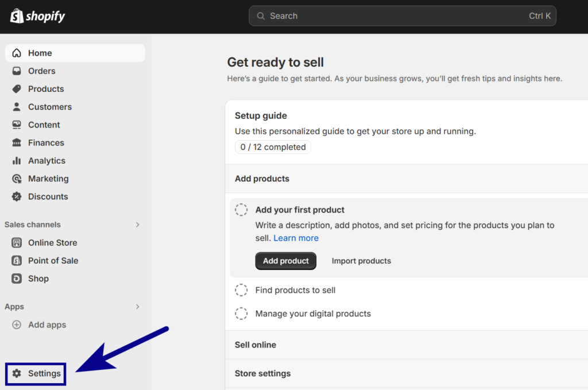
Task: Click the Add product button
Action: 286,261
